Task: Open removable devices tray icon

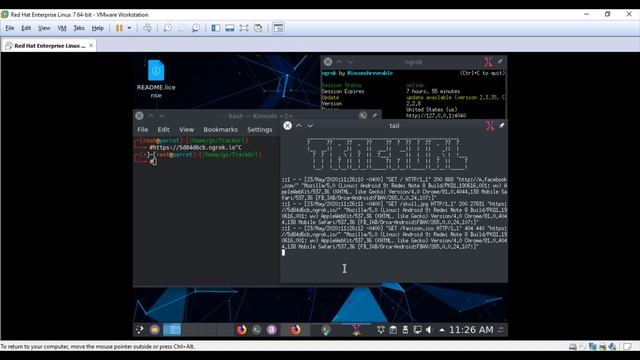Action: coord(405,329)
